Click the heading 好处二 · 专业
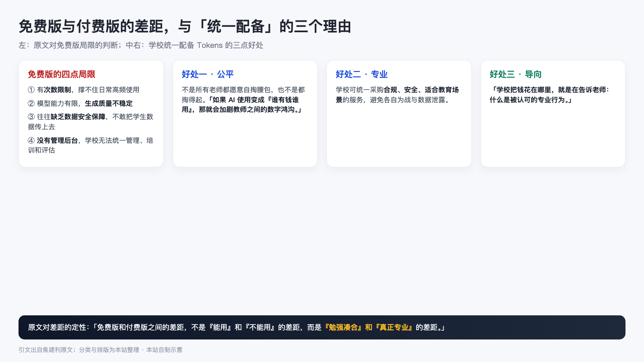Image resolution: width=644 pixels, height=362 pixels. pos(361,74)
